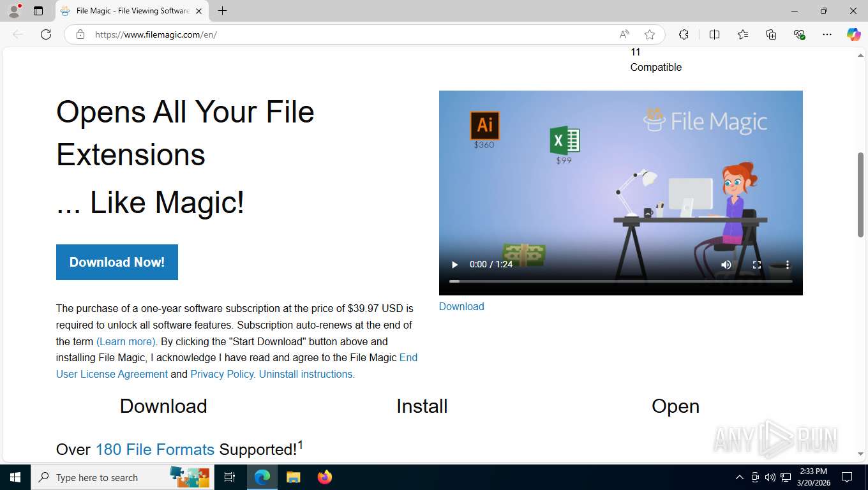
Task: Open Firefox taskbar icon
Action: [x=324, y=477]
